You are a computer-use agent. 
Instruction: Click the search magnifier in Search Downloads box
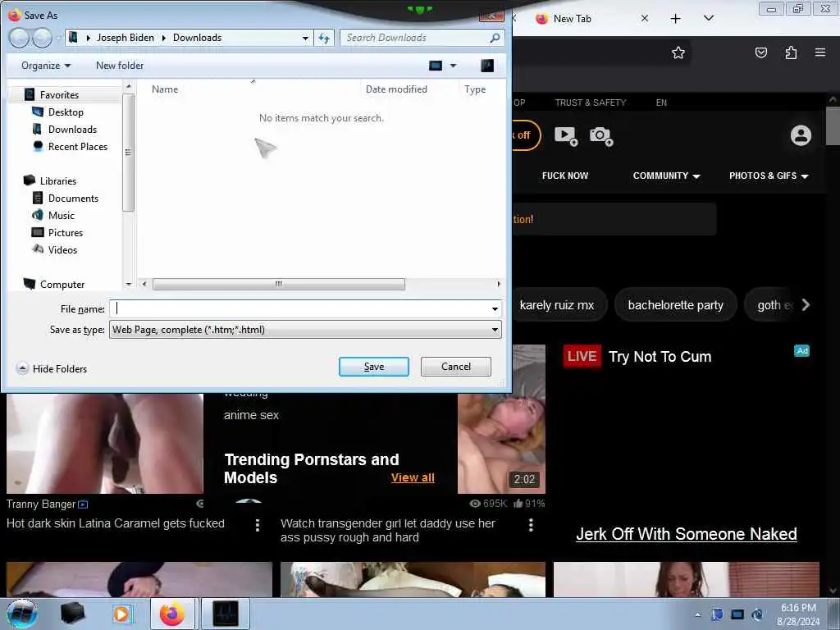coord(495,38)
